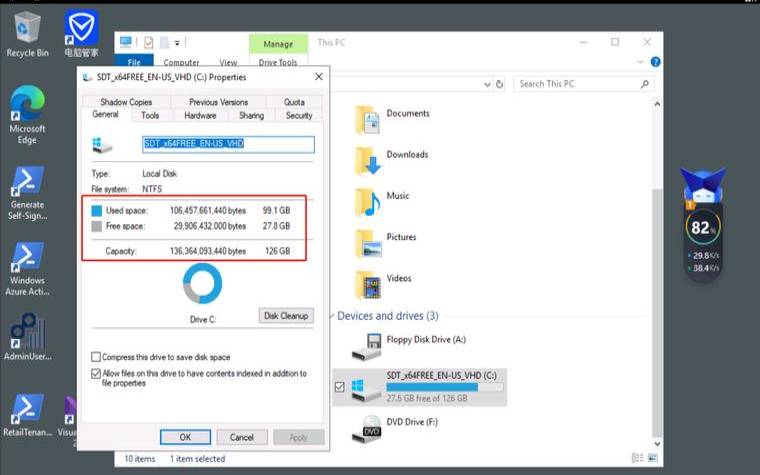Uncheck Allow files to have contents indexed
Viewport: 760px width, 475px height.
coord(96,374)
